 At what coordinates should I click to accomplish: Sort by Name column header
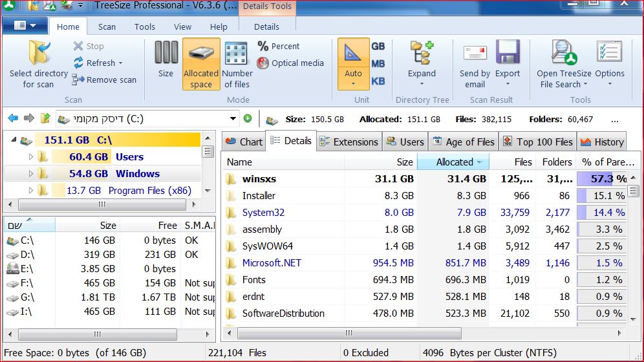(283, 162)
